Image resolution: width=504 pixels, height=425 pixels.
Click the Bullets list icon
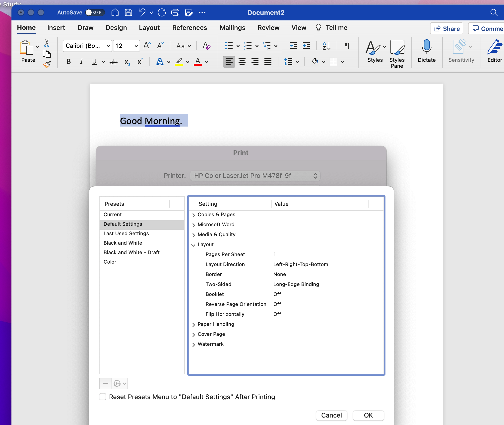[229, 46]
